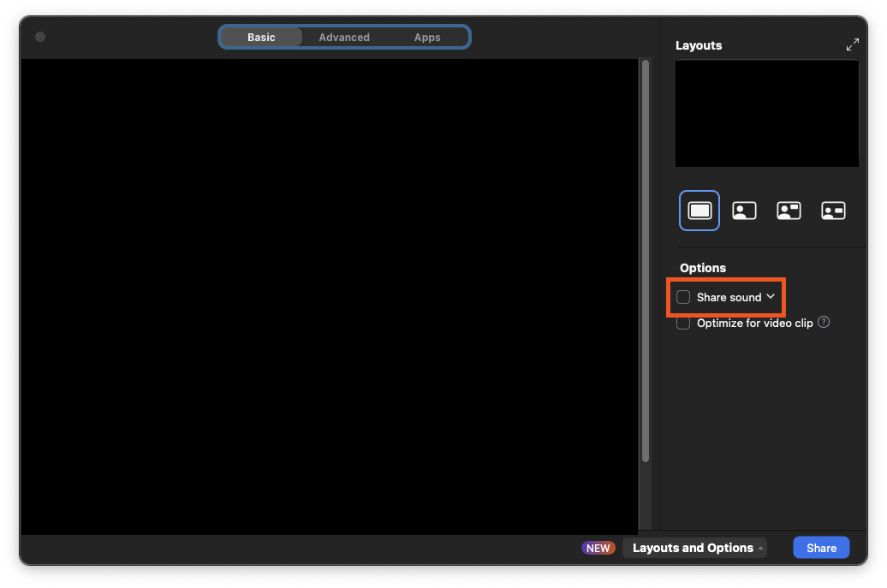Viewport: 887px width, 588px height.
Task: Expand the Layouts panel with arrows icon
Action: coord(853,45)
